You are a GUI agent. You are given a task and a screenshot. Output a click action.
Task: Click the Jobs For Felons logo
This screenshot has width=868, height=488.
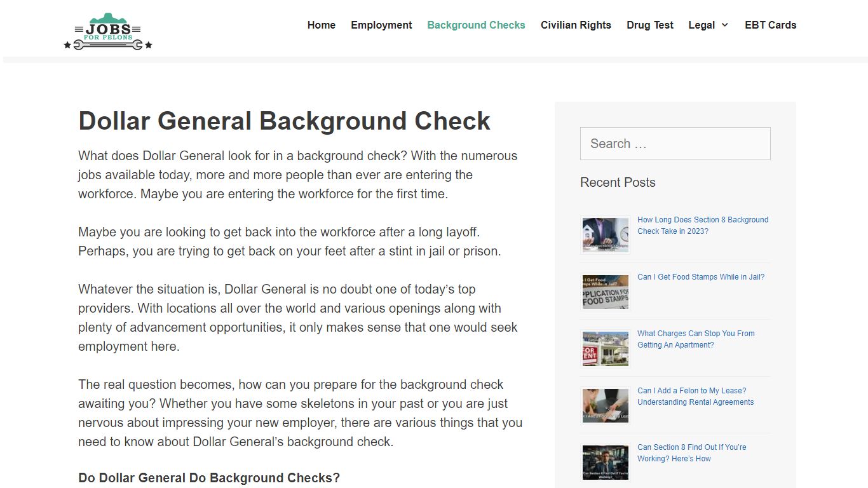coord(108,31)
